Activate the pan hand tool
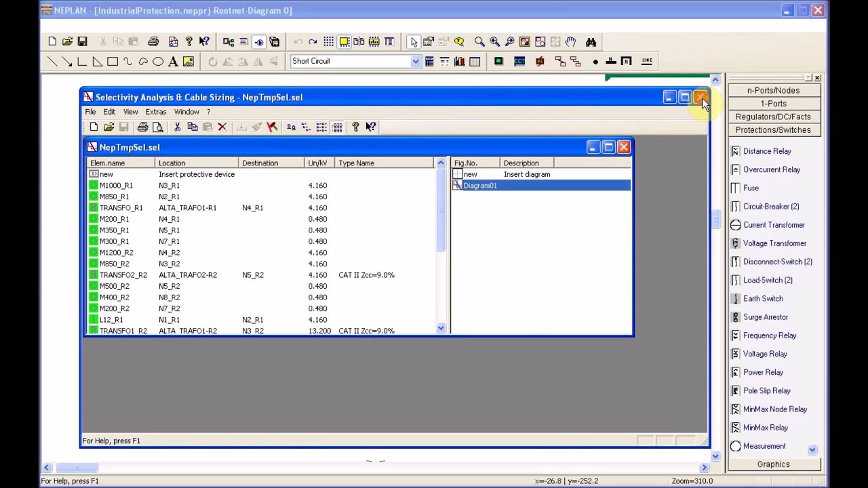Viewport: 868px width, 488px height. (x=570, y=42)
